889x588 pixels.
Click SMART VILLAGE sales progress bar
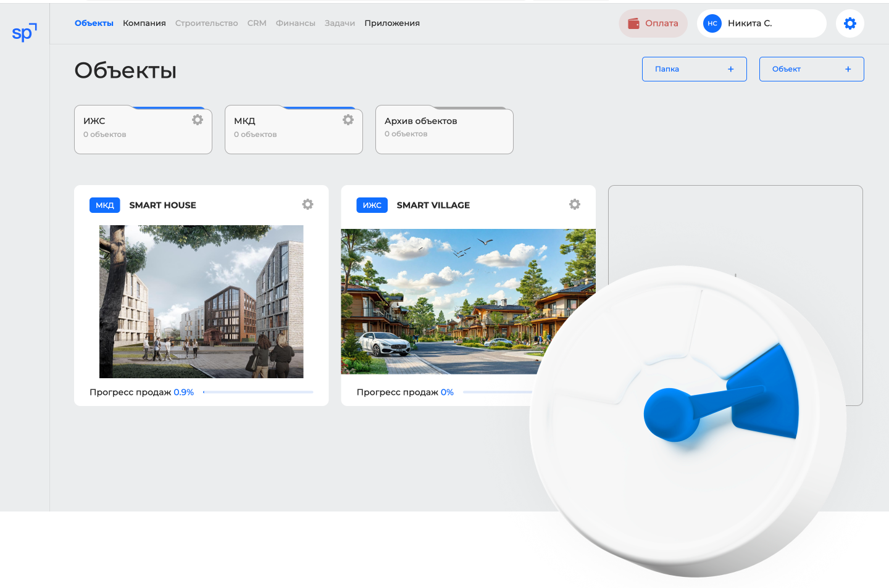click(498, 392)
